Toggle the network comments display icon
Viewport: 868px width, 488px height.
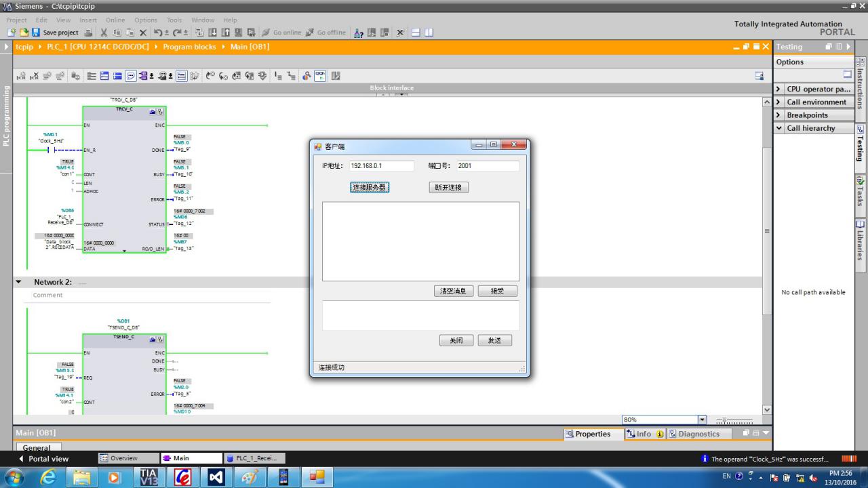click(131, 77)
